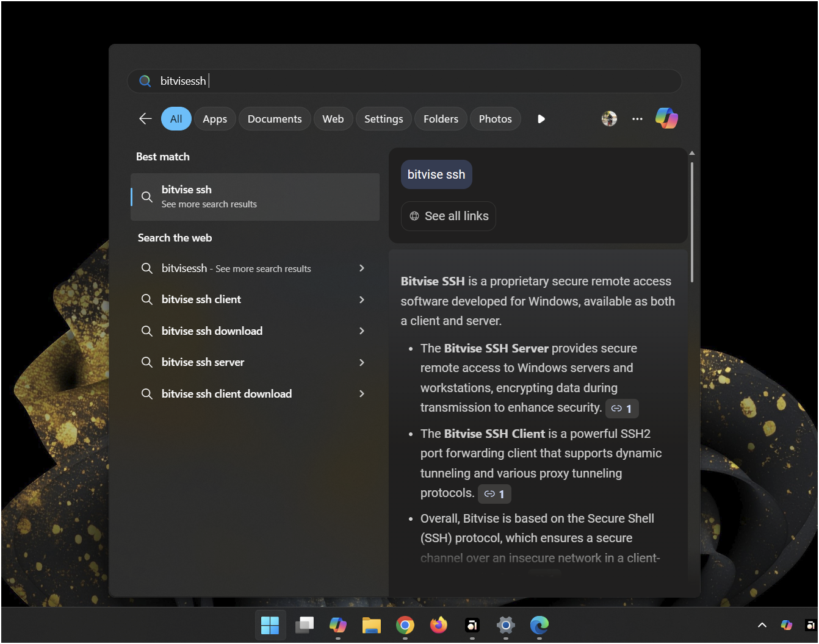Select bitvise ssh client download suggestion
The width and height of the screenshot is (819, 644).
[x=255, y=394]
